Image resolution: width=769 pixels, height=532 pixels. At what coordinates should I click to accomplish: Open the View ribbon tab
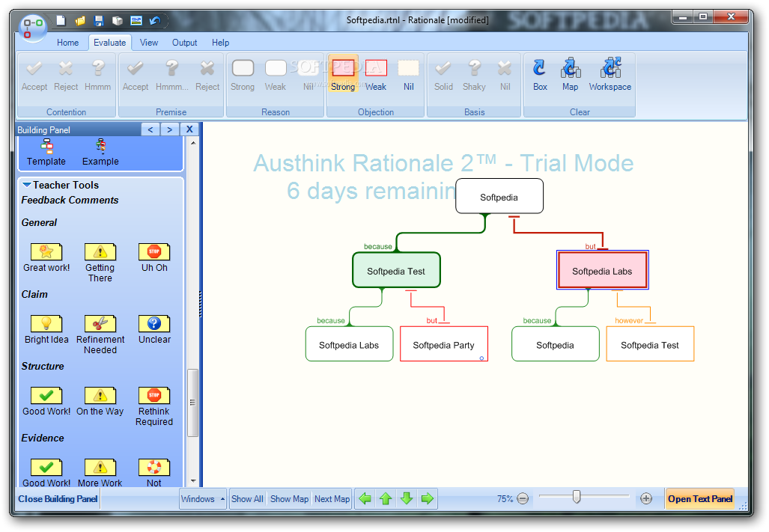tap(148, 43)
